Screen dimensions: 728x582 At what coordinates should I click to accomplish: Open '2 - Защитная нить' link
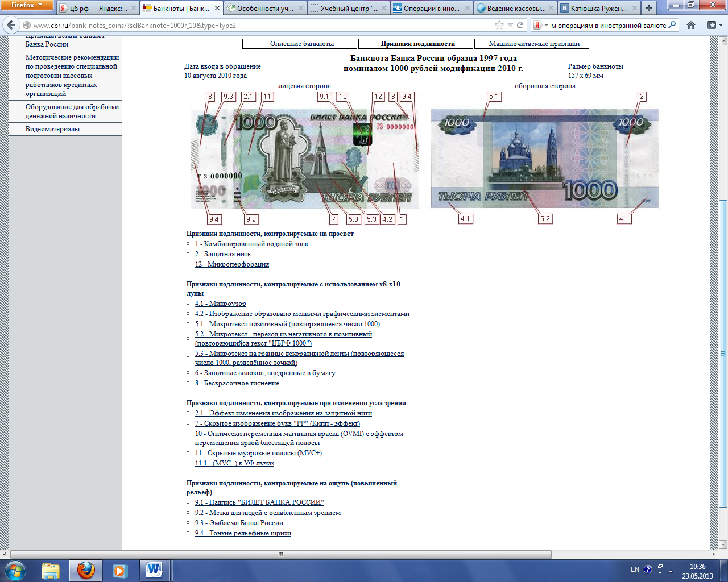coord(222,254)
